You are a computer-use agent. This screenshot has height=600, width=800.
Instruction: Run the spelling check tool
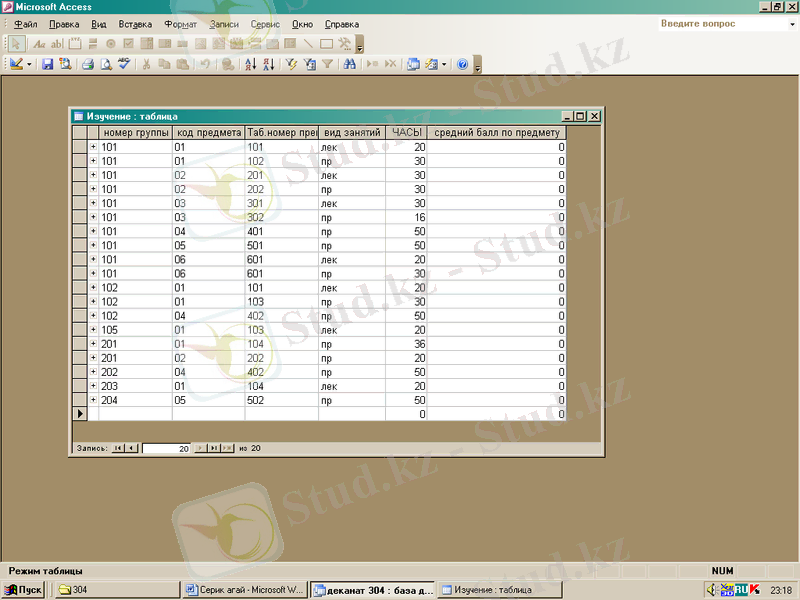(x=123, y=64)
